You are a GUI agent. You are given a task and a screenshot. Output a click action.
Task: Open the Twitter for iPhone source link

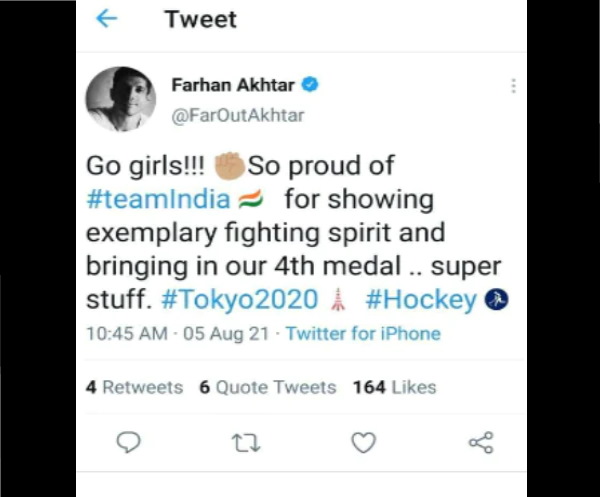[x=362, y=333]
